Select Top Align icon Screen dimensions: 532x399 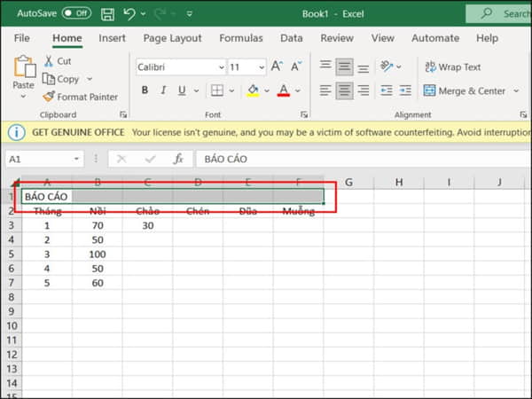click(x=325, y=66)
